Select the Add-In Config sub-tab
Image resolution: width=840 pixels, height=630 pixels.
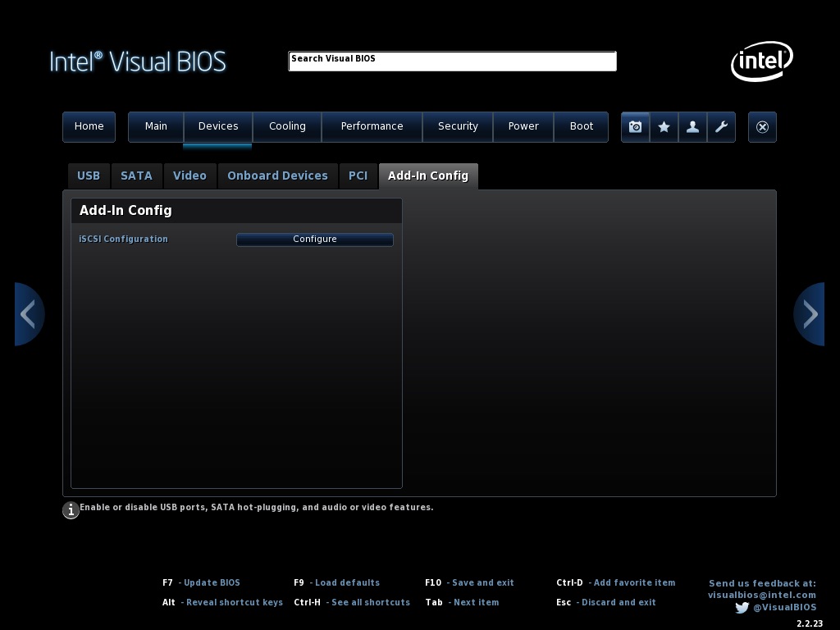(428, 176)
